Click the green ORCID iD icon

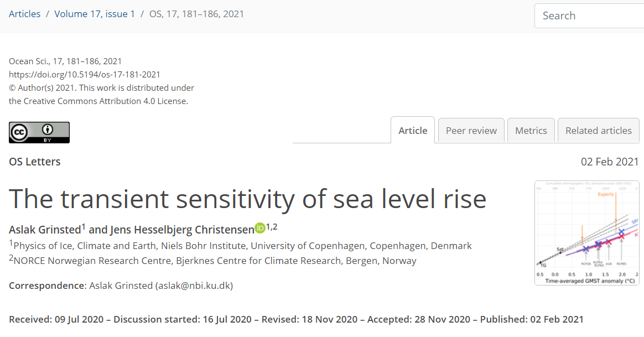click(260, 228)
